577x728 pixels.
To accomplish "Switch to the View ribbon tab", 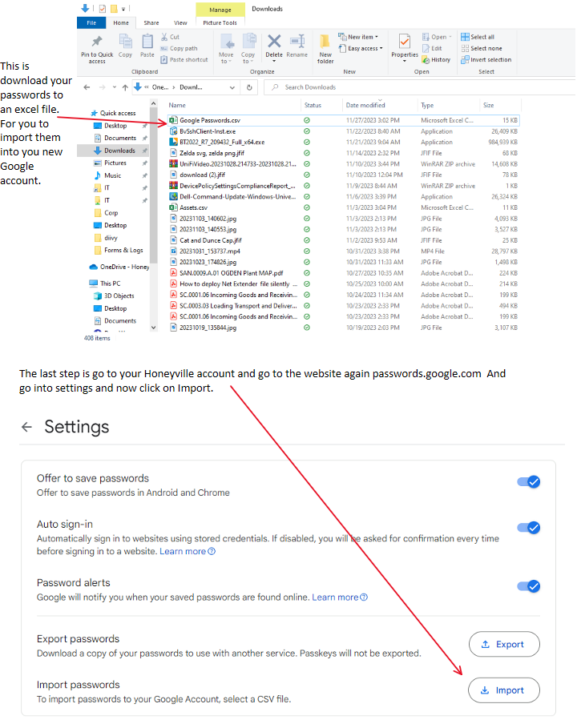I will 180,22.
